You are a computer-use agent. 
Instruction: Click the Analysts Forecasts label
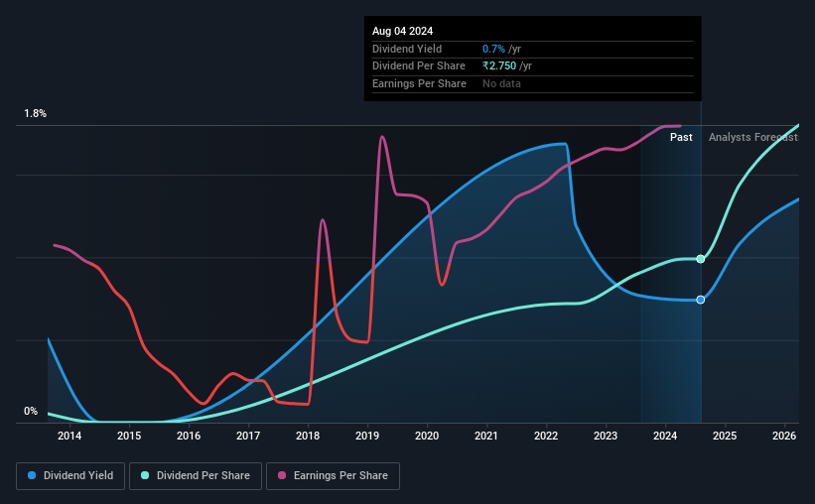click(x=753, y=137)
